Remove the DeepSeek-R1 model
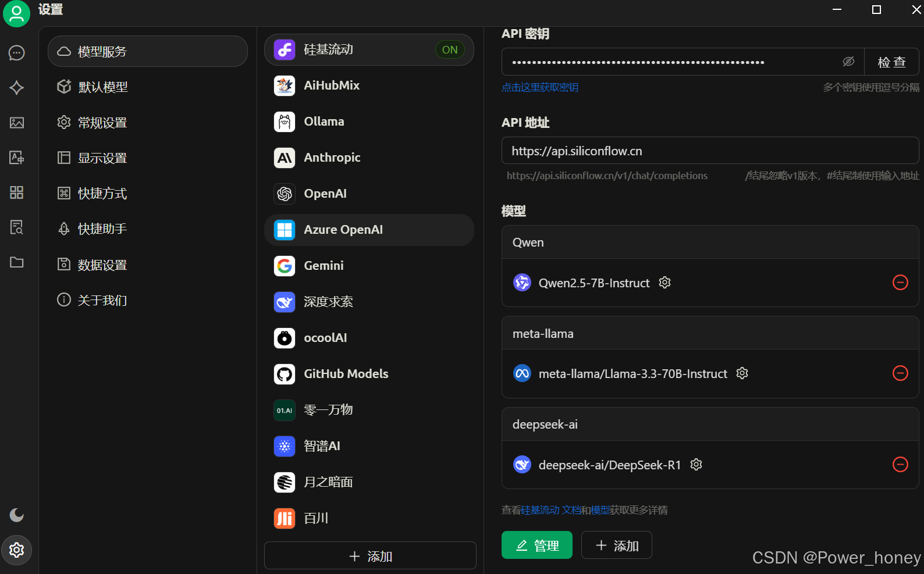This screenshot has width=924, height=574. [x=900, y=465]
